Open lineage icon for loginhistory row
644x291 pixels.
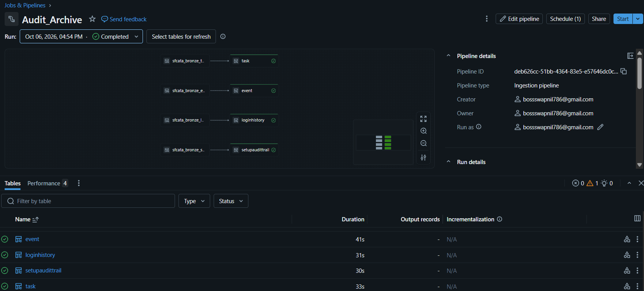tap(627, 255)
